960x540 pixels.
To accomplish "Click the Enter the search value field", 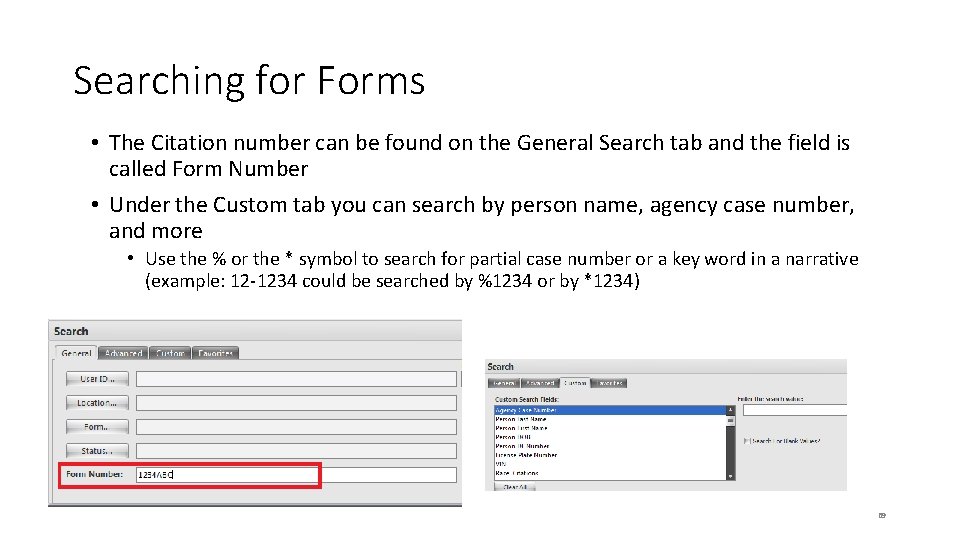I will pos(795,410).
